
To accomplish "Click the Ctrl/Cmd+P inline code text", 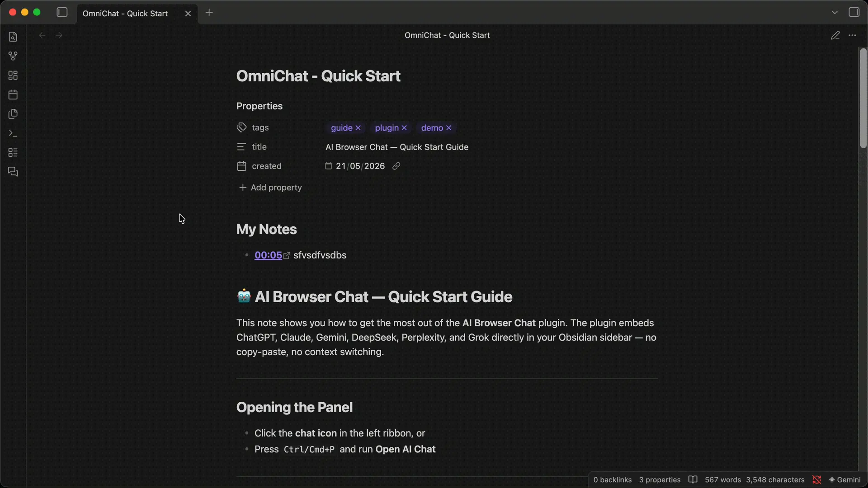I will (309, 450).
